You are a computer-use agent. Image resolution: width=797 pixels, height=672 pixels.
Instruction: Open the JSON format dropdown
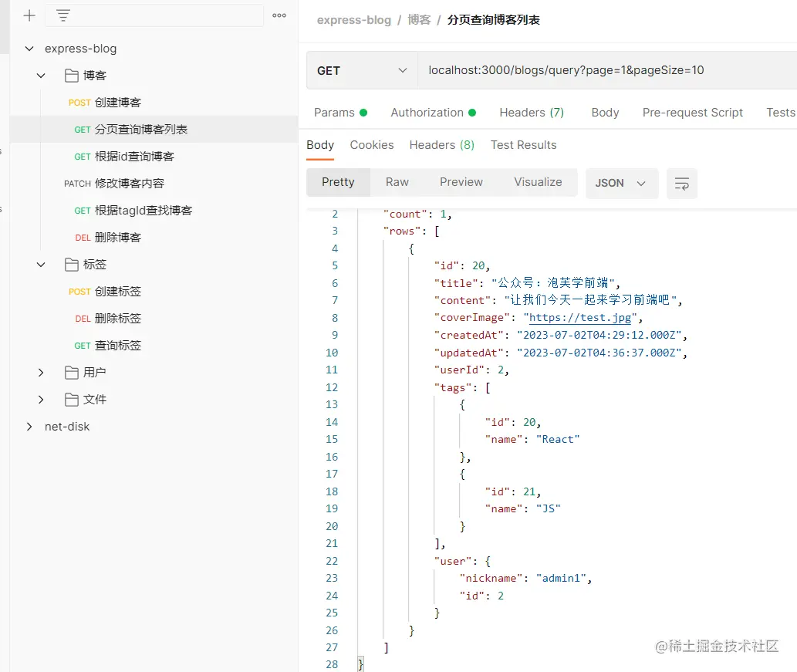pos(622,184)
